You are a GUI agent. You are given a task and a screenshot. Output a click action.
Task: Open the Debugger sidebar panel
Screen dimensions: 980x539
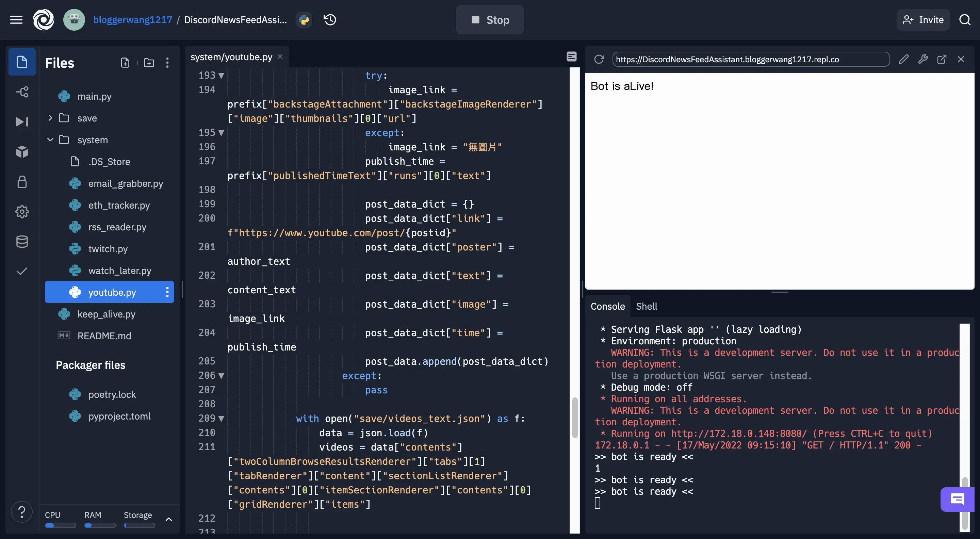click(x=22, y=122)
